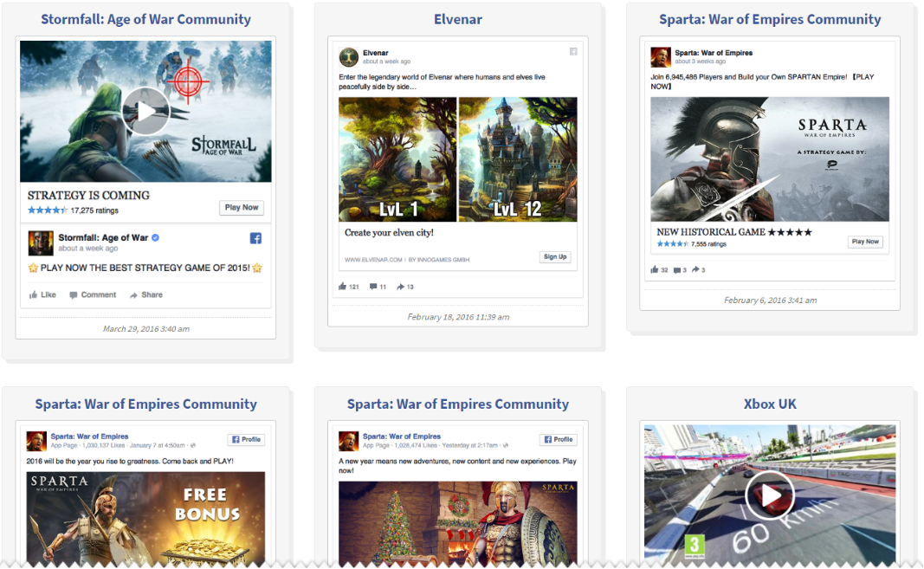Click the star rating beside 17,275 ratings

[48, 210]
